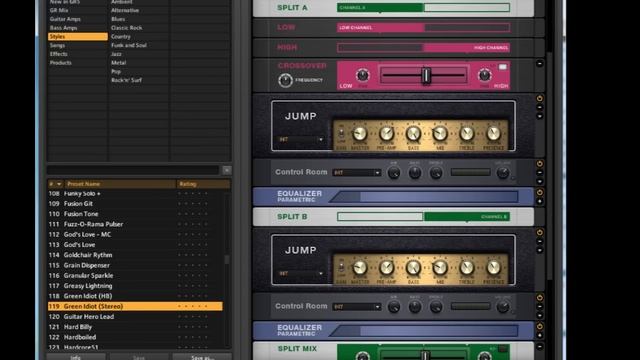640x360 pixels.
Task: Minimize the Crossover module
Action: (540, 64)
